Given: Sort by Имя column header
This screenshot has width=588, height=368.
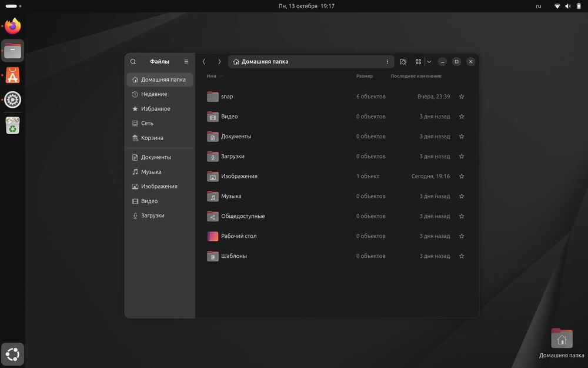Looking at the screenshot, I should click(x=212, y=76).
